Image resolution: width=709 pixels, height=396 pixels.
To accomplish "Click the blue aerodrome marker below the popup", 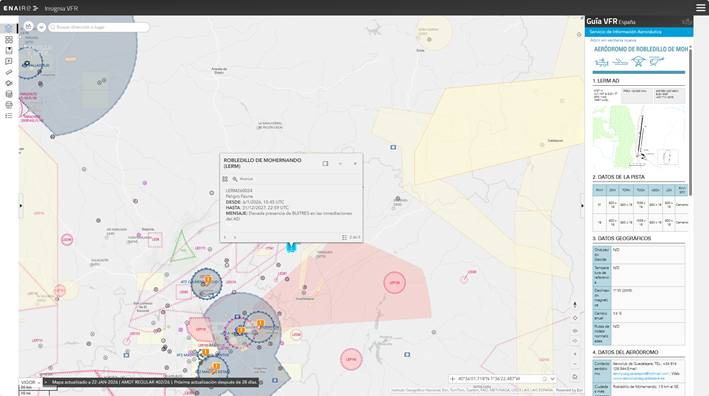I will click(x=292, y=247).
